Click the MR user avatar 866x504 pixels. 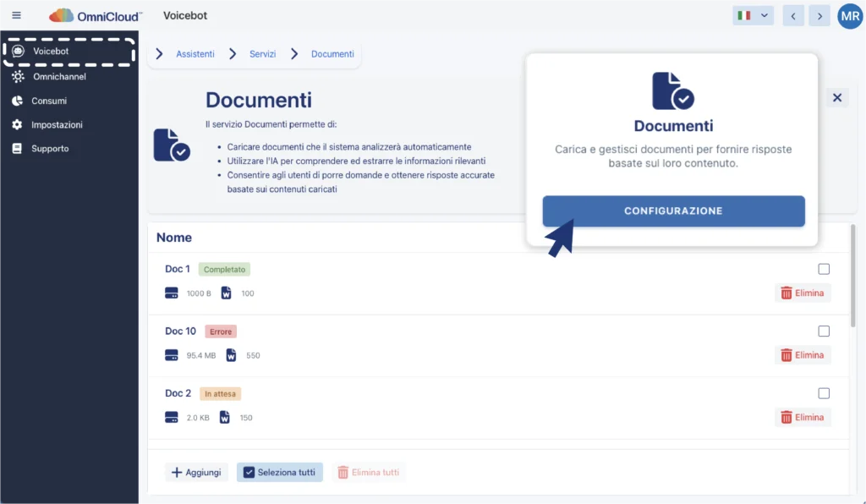coord(849,15)
